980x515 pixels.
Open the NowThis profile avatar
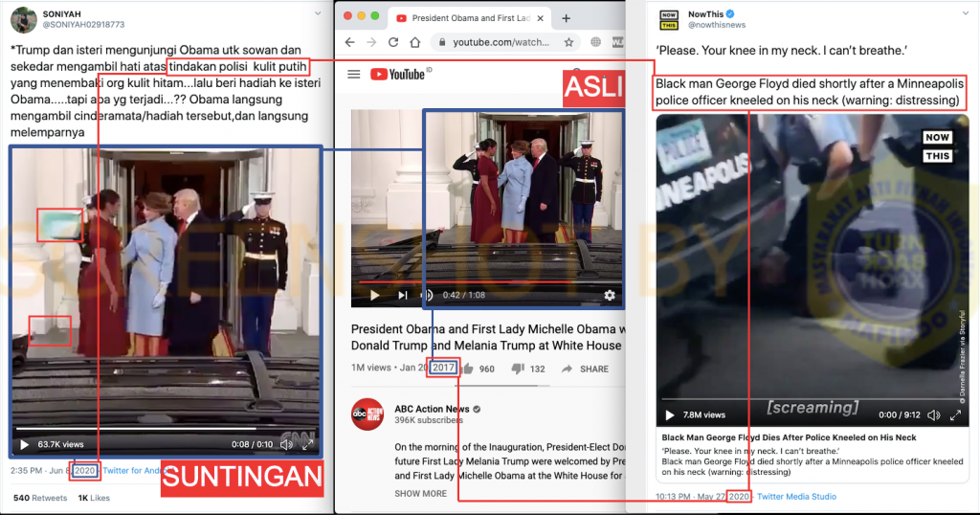tap(669, 19)
